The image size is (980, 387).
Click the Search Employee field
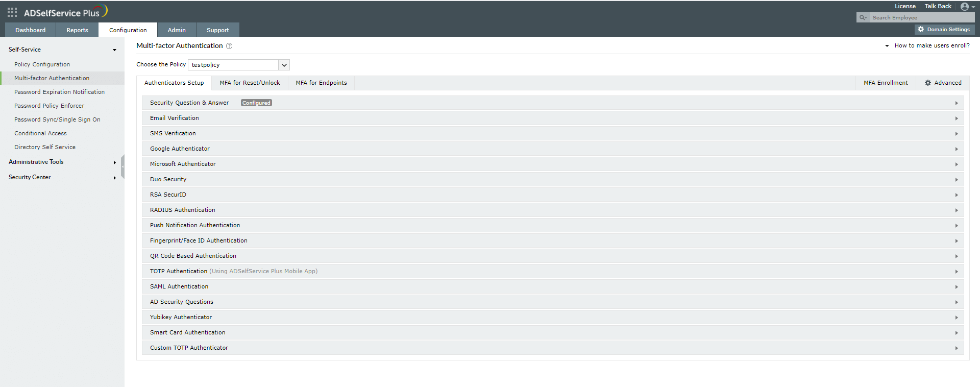(921, 17)
